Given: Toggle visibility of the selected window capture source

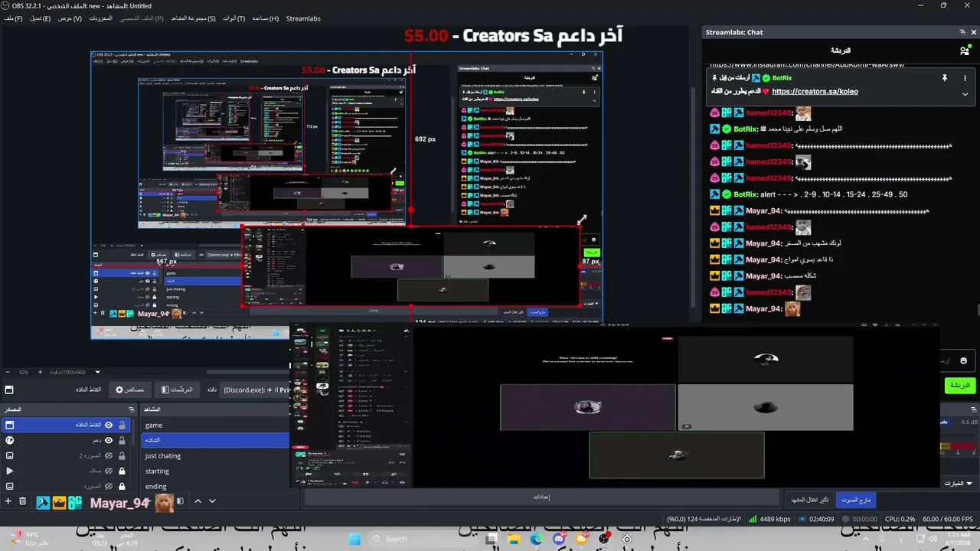Looking at the screenshot, I should pos(109,425).
